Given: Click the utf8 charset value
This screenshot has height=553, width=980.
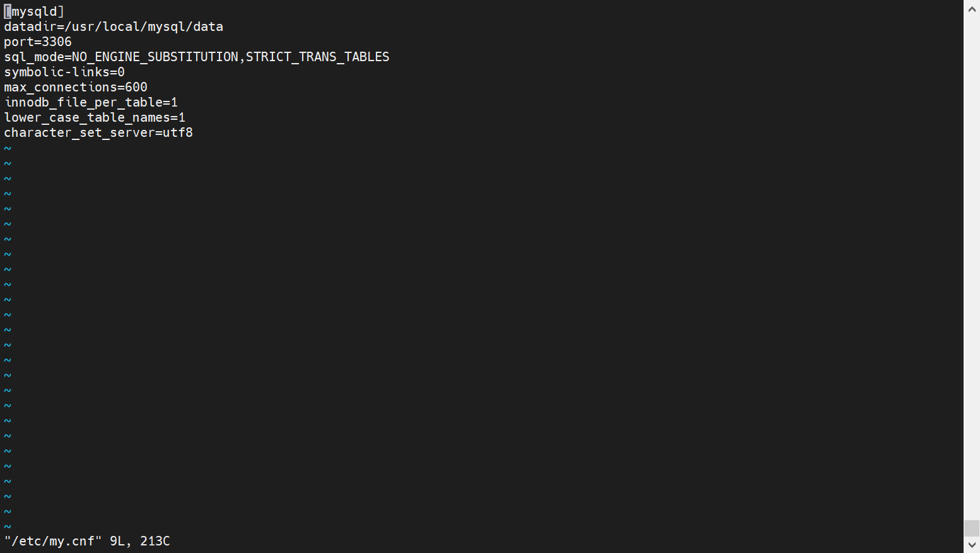Looking at the screenshot, I should [x=178, y=132].
